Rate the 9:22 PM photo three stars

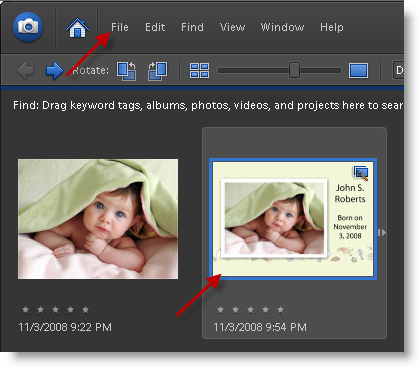click(55, 310)
